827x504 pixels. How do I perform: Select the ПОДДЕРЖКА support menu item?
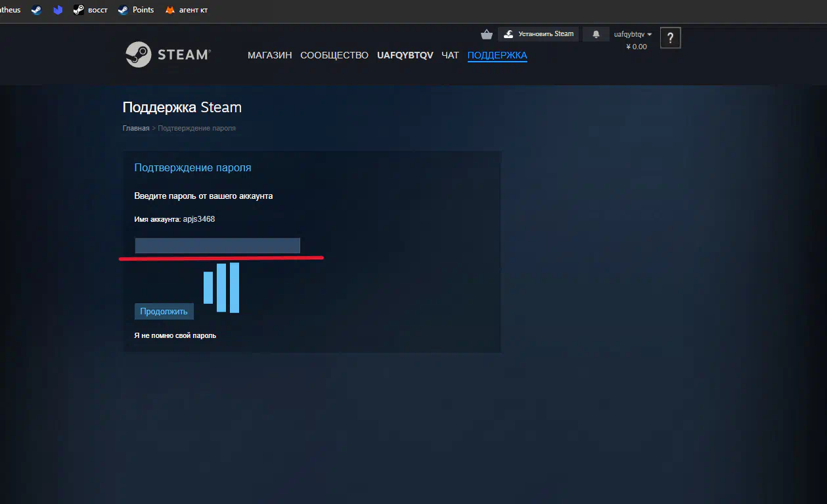click(497, 55)
